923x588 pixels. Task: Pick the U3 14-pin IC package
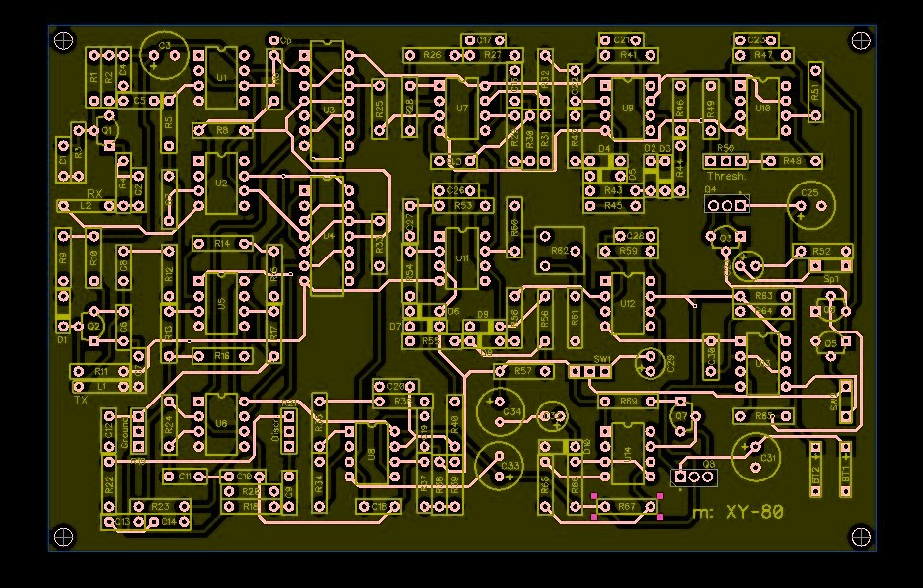tap(328, 103)
